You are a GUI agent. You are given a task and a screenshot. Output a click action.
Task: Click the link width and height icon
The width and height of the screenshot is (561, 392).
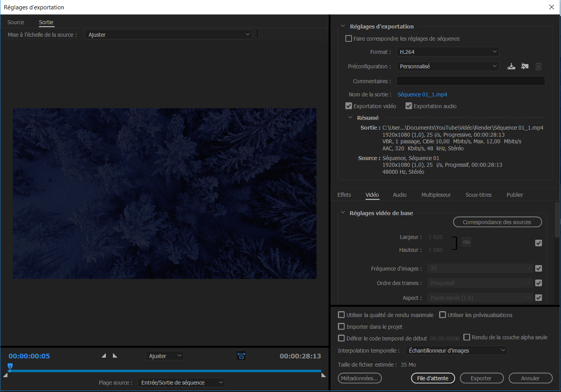point(466,242)
